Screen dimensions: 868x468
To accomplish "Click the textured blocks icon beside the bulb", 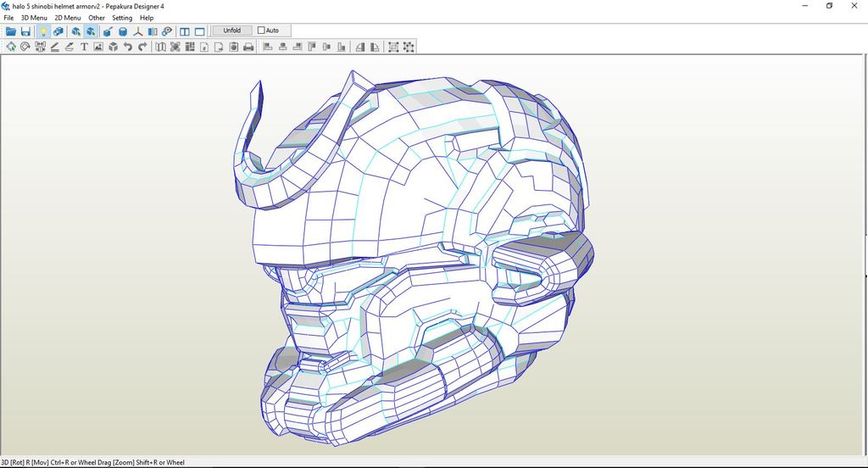I will 58,31.
